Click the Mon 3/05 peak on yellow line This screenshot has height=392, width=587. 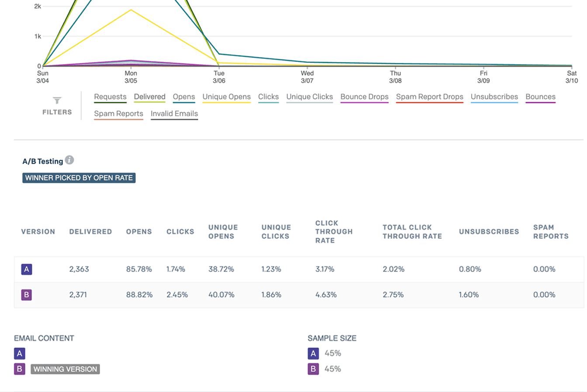[131, 10]
